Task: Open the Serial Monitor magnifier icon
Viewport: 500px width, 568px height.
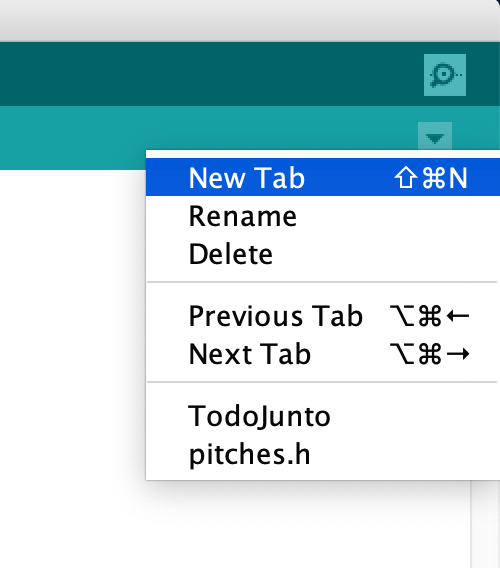Action: point(445,75)
